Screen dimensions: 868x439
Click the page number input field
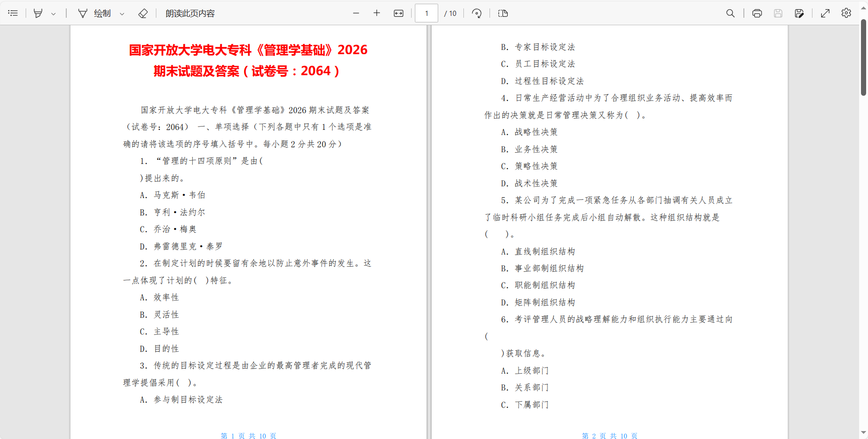427,13
